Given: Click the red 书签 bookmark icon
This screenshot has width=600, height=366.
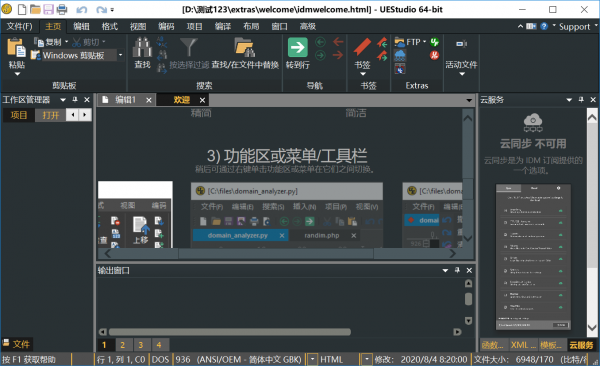Looking at the screenshot, I should (362, 47).
